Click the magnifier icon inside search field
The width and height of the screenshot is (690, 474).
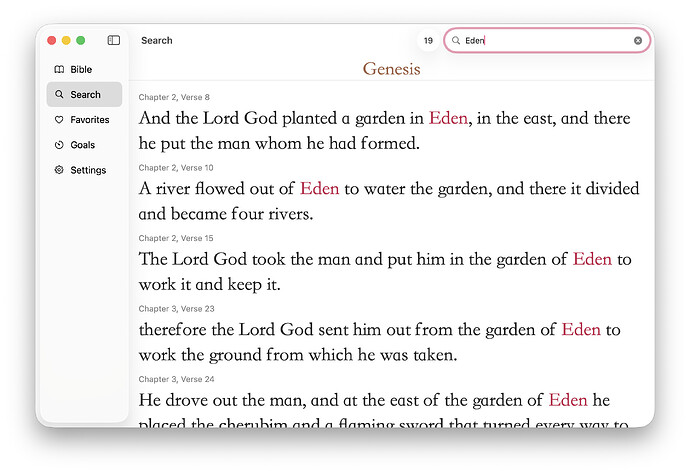click(x=456, y=41)
